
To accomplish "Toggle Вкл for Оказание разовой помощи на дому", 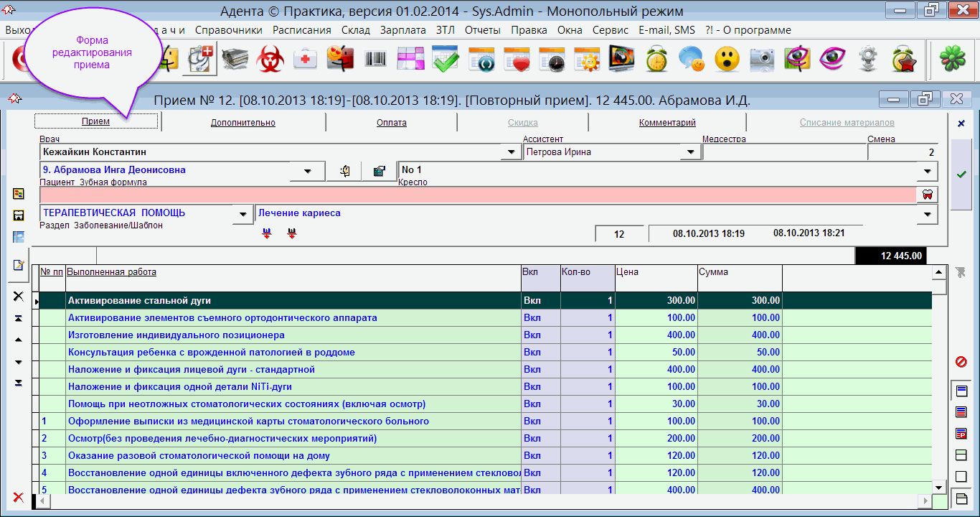I will click(532, 456).
